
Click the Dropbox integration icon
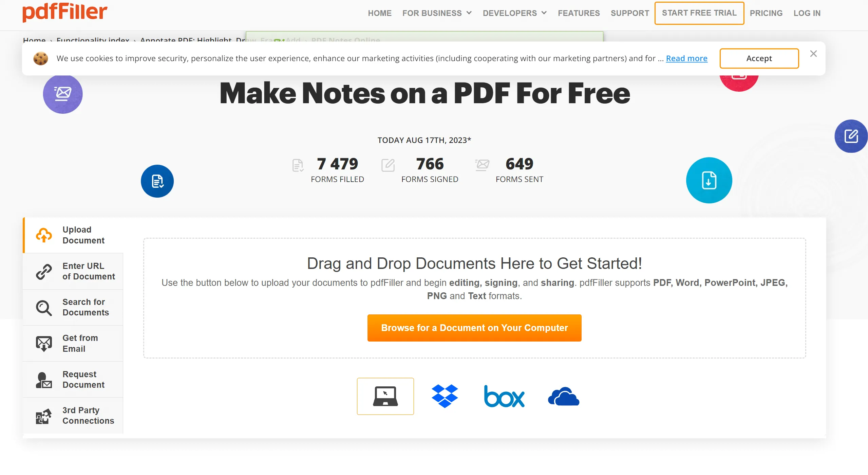pyautogui.click(x=445, y=396)
